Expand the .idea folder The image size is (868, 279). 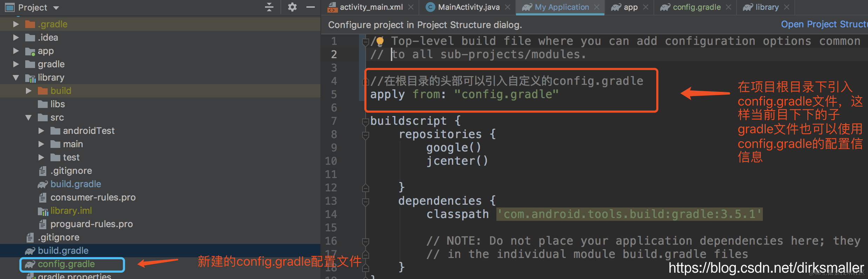pos(16,38)
